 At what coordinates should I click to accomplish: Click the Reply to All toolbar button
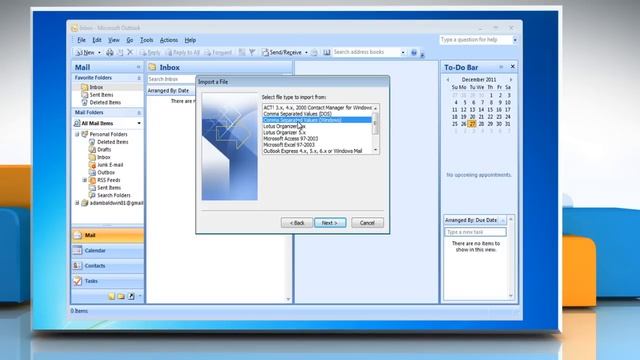[x=182, y=52]
